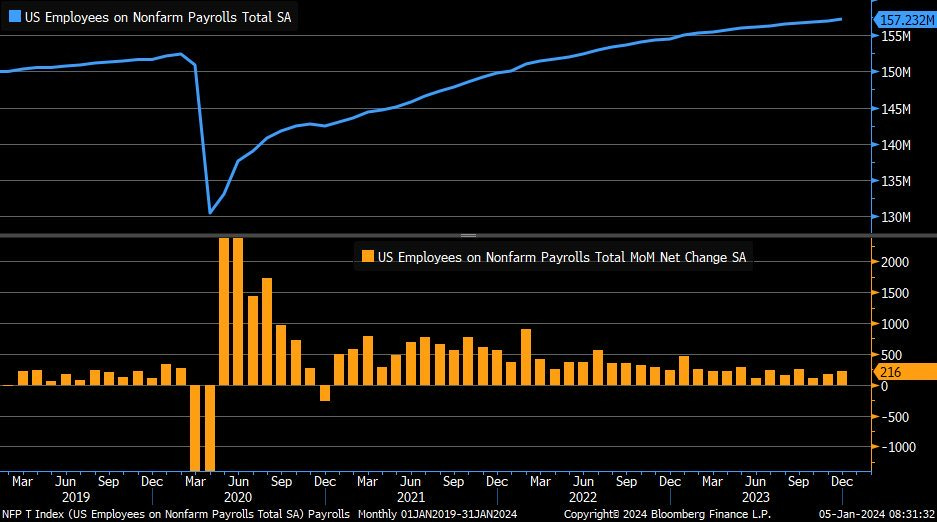Image resolution: width=937 pixels, height=522 pixels.
Task: Click the blue legend swatch for Payrolls Total SA
Action: (14, 17)
